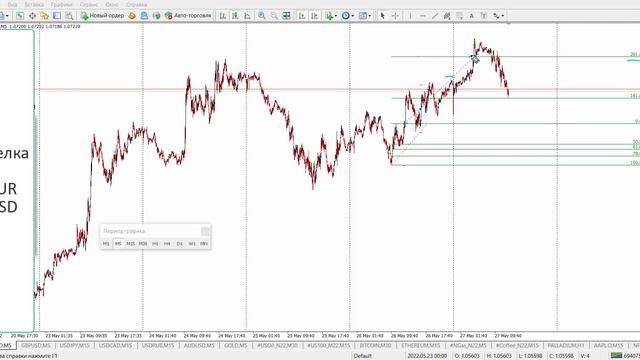Select H4 period in floating toolbar
Viewport: 640px width, 360px height.
(x=167, y=244)
